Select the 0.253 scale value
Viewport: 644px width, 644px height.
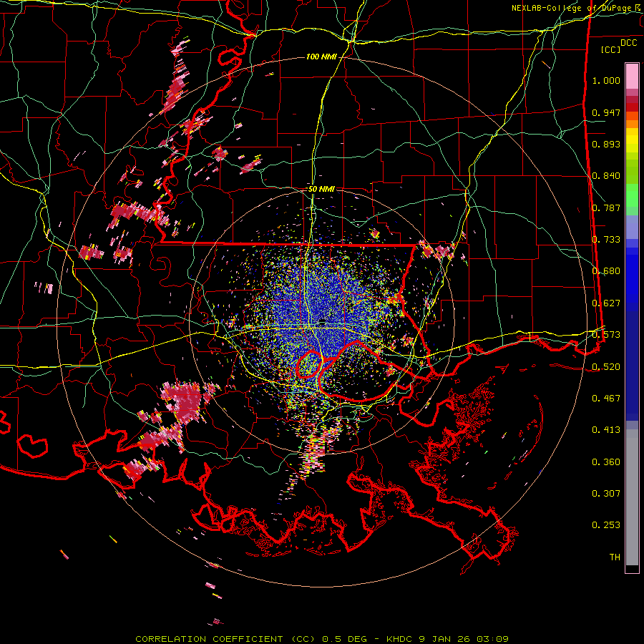coord(606,525)
